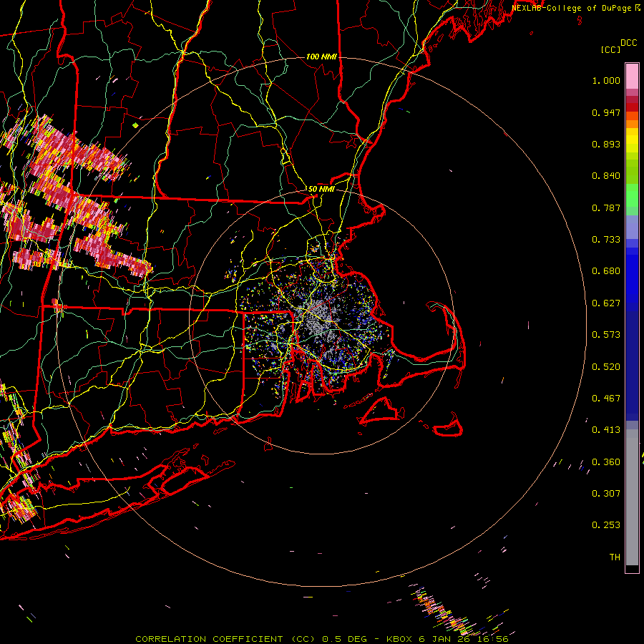The width and height of the screenshot is (644, 644).
Task: Select the 0.733 scale label
Action: click(x=606, y=240)
